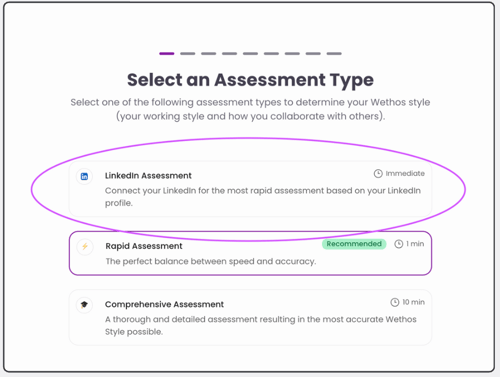Click the thorough and detailed assessment description
Screen dimensions: 500x377
261,325
